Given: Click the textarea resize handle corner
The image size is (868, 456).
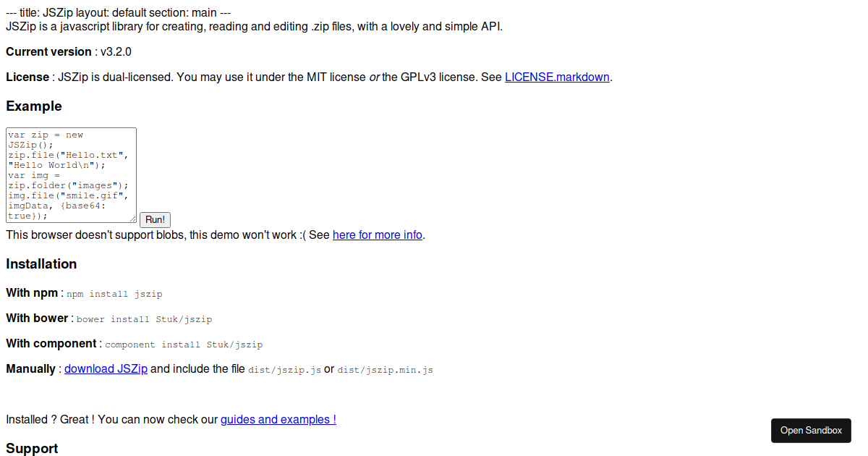Looking at the screenshot, I should click(133, 217).
